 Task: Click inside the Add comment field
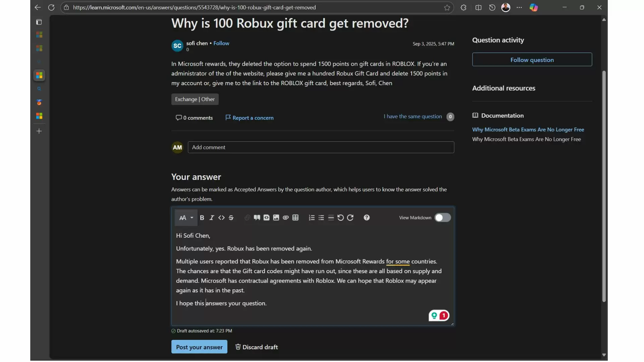click(x=321, y=147)
